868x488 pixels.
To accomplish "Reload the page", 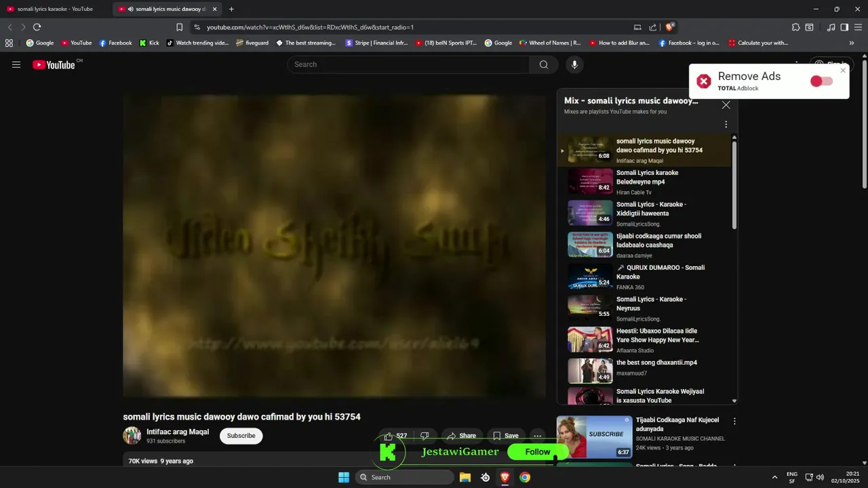I will pos(37,27).
